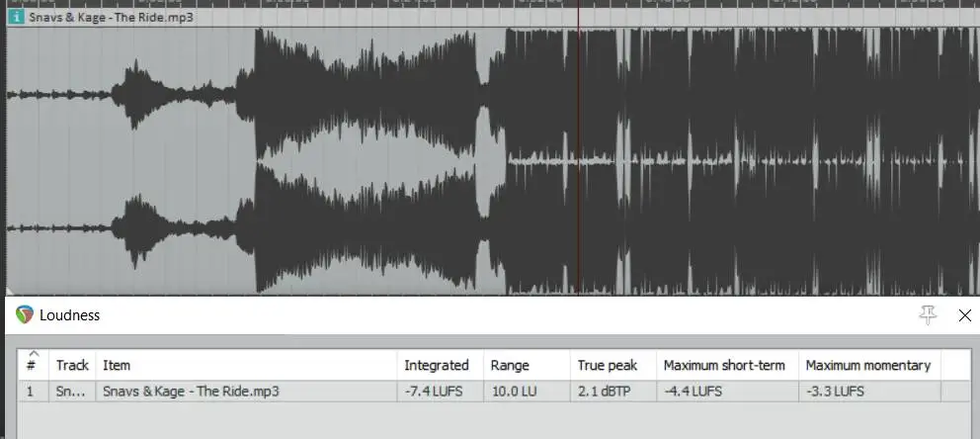Click the Item column header
980x439 pixels.
(117, 365)
